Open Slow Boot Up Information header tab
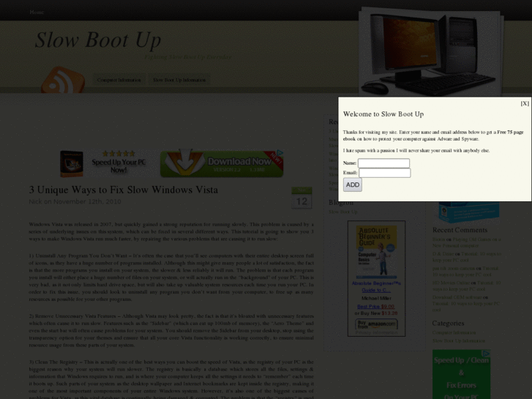Image resolution: width=532 pixels, height=399 pixels. click(x=179, y=80)
